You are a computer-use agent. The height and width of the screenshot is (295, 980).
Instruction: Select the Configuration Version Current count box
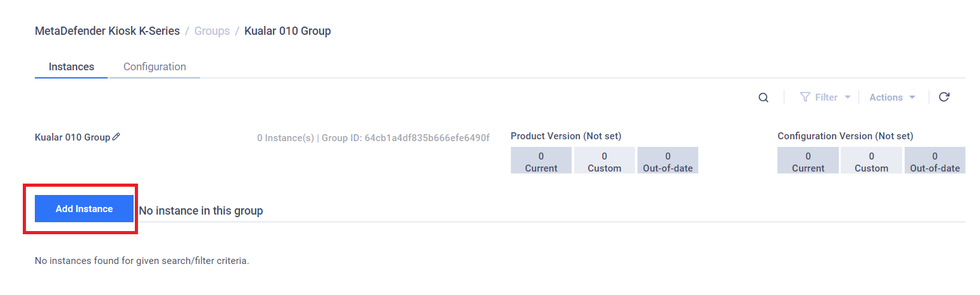[x=808, y=160]
